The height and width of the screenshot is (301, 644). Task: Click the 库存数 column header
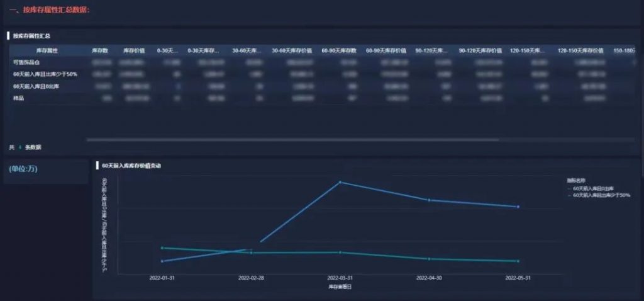click(x=100, y=50)
